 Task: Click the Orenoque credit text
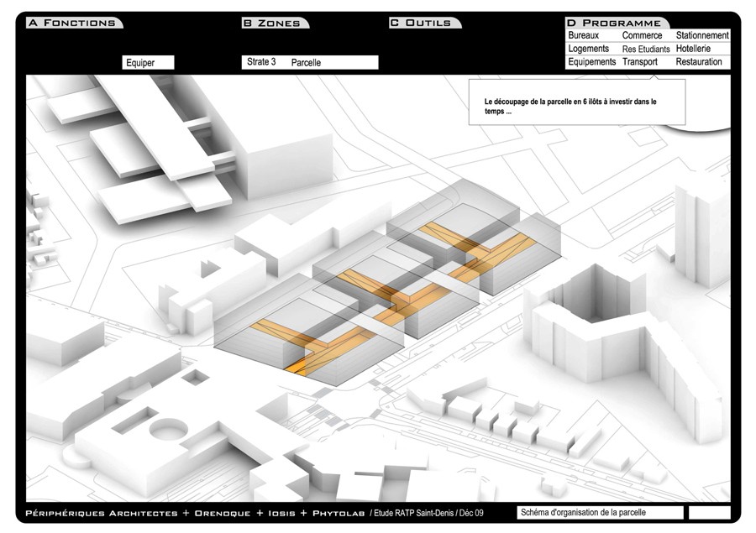point(223,513)
